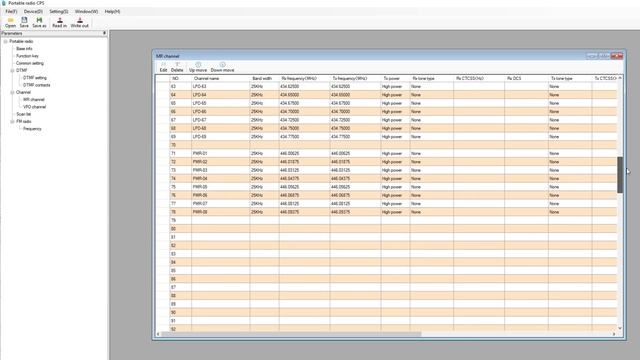This screenshot has width=640, height=360.
Task: Select empty row number 70
Action: [x=180, y=145]
